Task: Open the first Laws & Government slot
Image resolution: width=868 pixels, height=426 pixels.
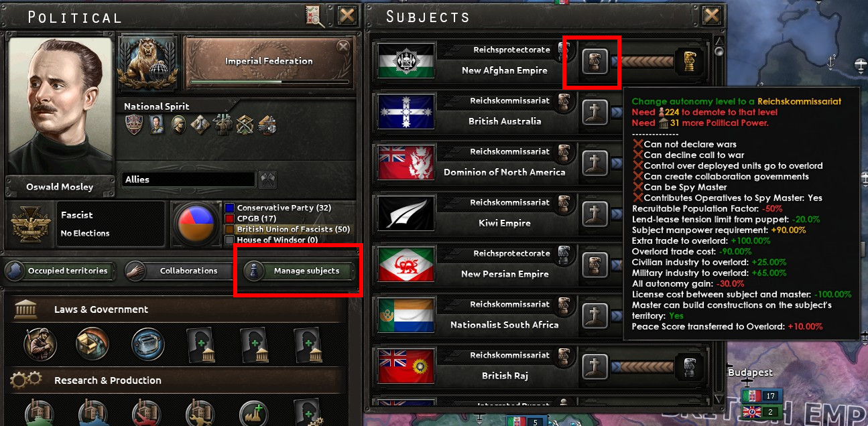Action: click(x=40, y=343)
